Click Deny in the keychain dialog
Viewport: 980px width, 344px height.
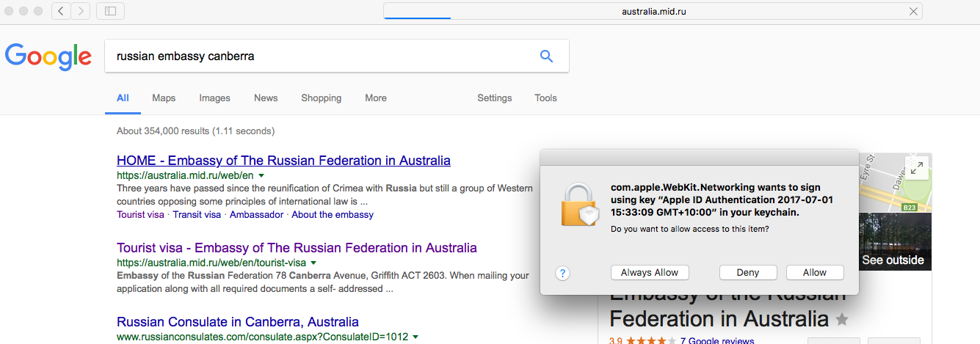click(x=748, y=273)
